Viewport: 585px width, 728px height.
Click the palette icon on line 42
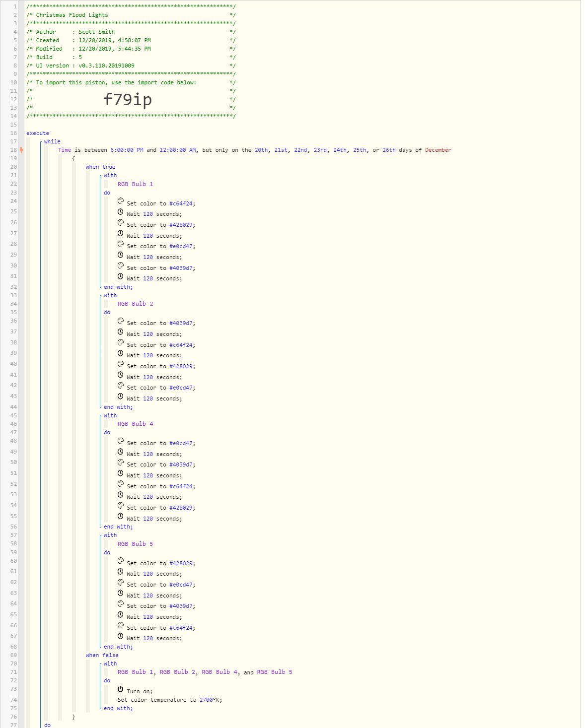coord(121,385)
